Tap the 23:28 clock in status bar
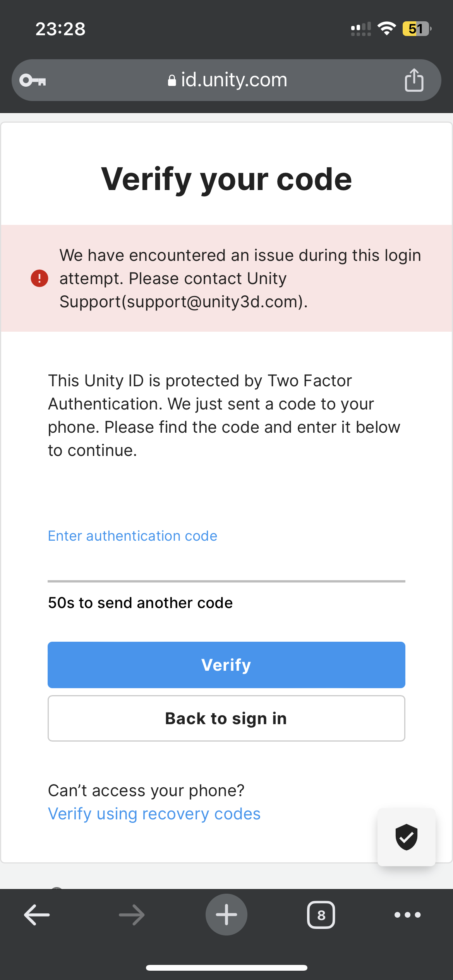This screenshot has width=453, height=980. (x=60, y=29)
